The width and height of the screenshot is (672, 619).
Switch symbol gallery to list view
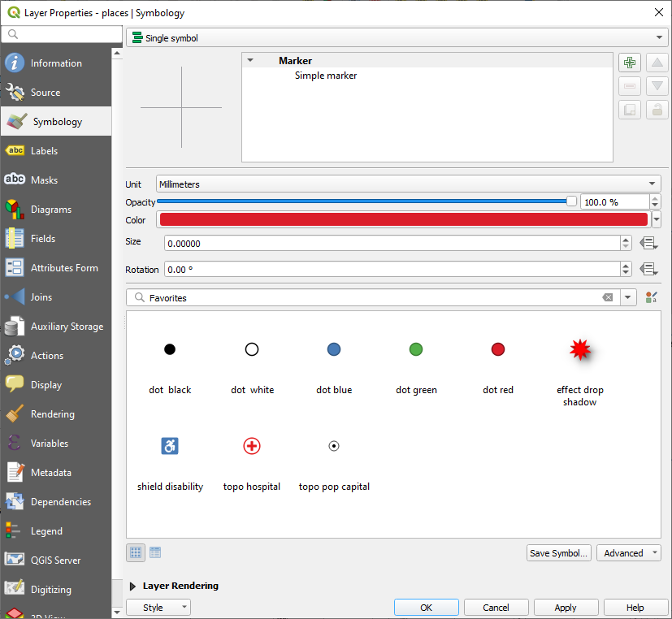[x=155, y=552]
